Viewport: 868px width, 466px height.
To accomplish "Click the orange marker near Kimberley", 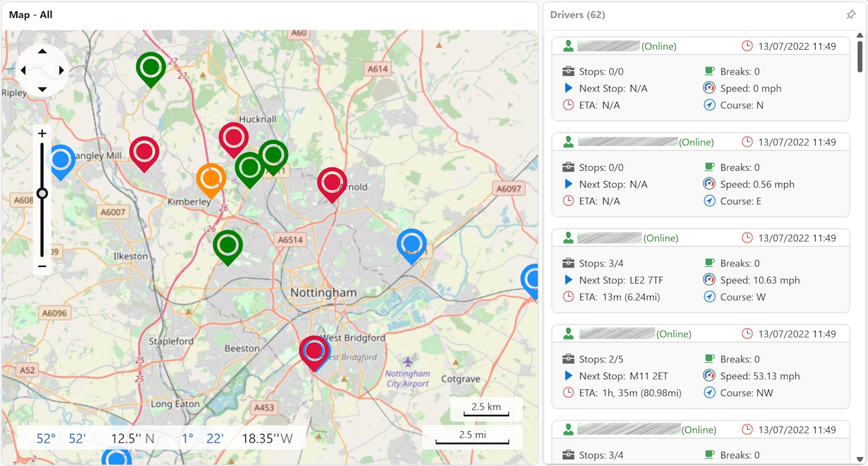I will pyautogui.click(x=211, y=178).
